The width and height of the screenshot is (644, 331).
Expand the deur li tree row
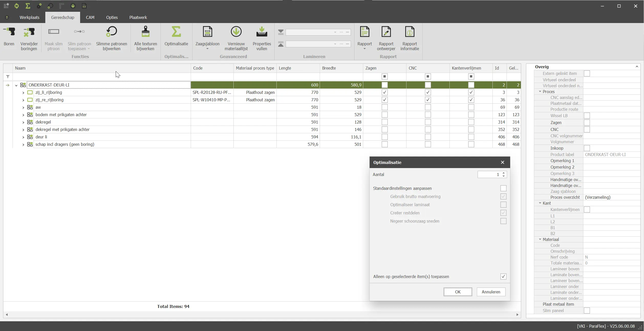click(x=23, y=137)
